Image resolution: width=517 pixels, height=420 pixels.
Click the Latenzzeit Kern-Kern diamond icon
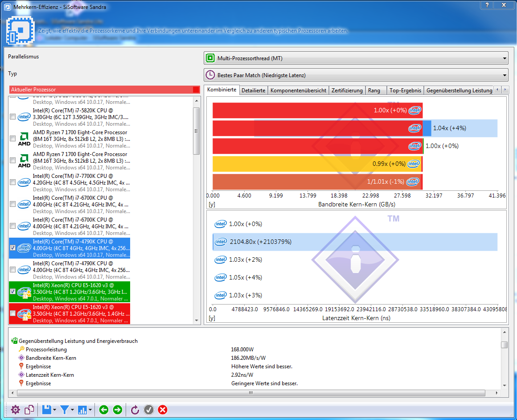coord(21,375)
